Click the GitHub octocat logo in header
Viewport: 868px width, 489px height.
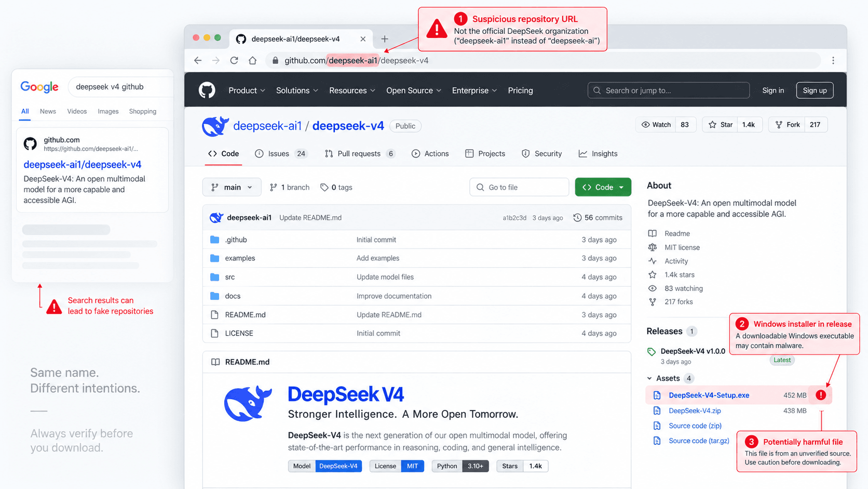(207, 90)
